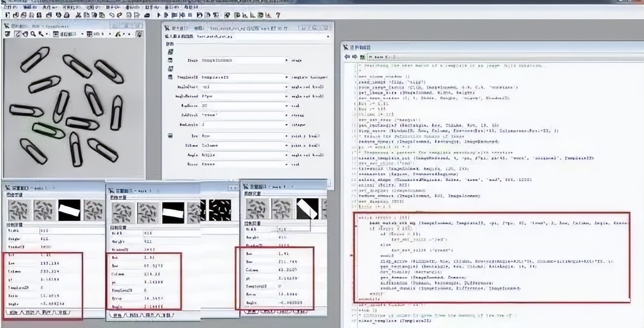
Task: Click the clear window icon in graphics toolbar
Action: [7, 34]
